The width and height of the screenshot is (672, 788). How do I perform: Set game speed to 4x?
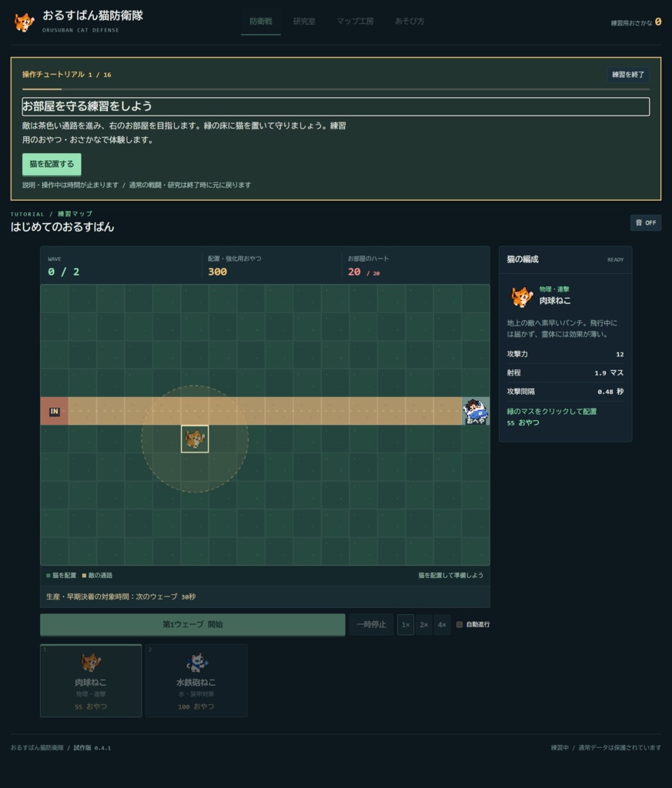pos(442,625)
